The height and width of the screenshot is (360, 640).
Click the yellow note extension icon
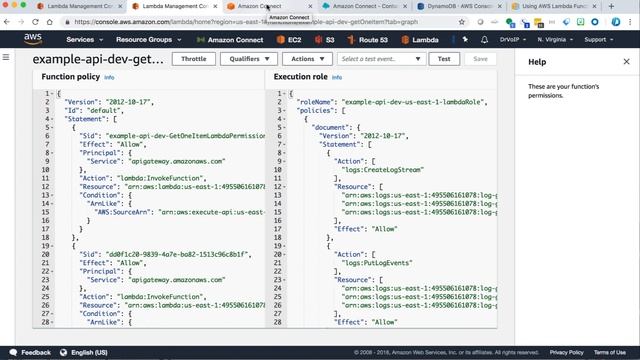coord(539,22)
